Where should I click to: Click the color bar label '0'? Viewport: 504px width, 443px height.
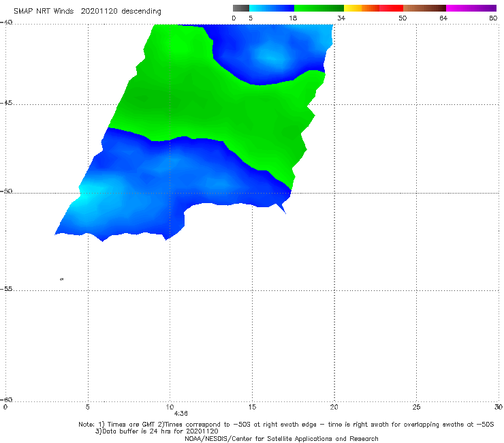click(234, 18)
